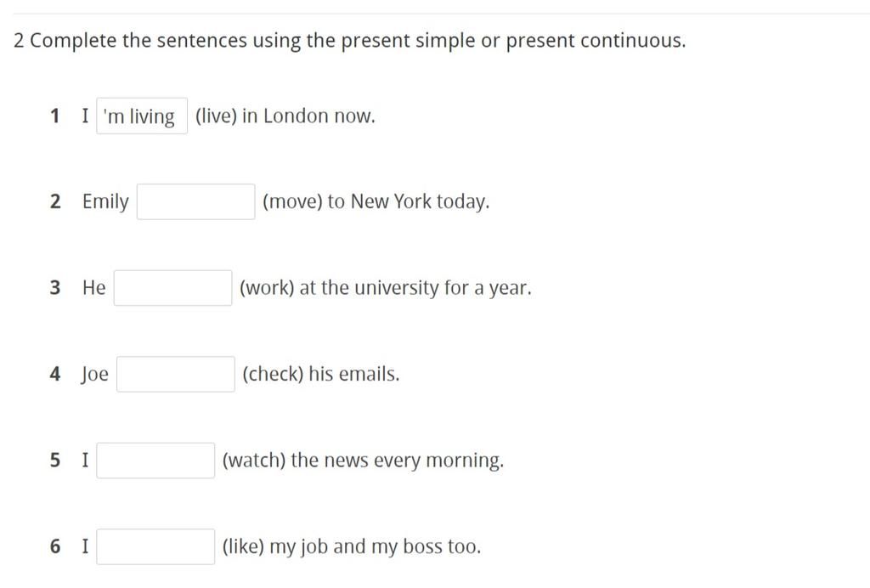Click the question number 4 label
870x588 pixels.
tap(55, 374)
